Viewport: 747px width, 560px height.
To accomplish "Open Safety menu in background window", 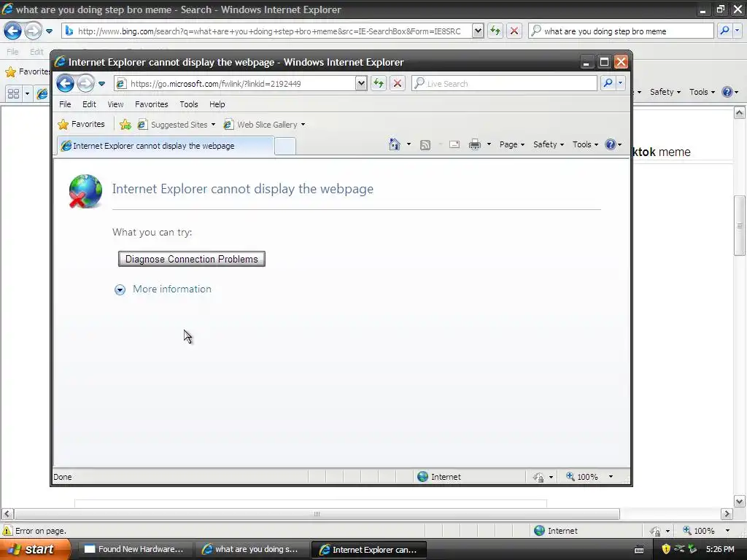I will click(665, 92).
